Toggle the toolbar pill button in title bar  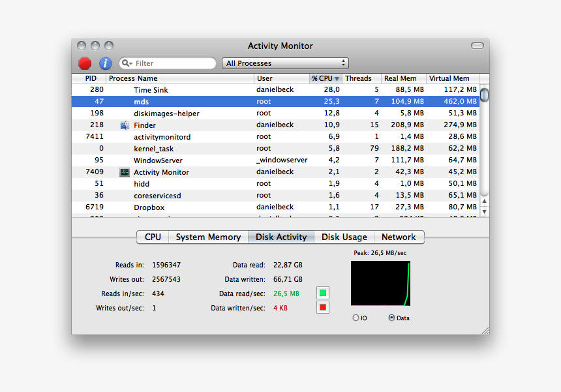tap(478, 46)
